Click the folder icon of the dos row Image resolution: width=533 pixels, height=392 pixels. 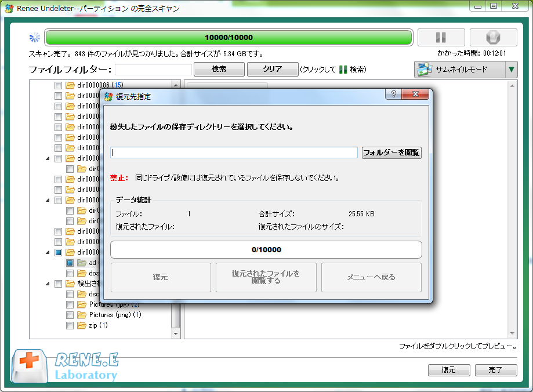point(82,273)
